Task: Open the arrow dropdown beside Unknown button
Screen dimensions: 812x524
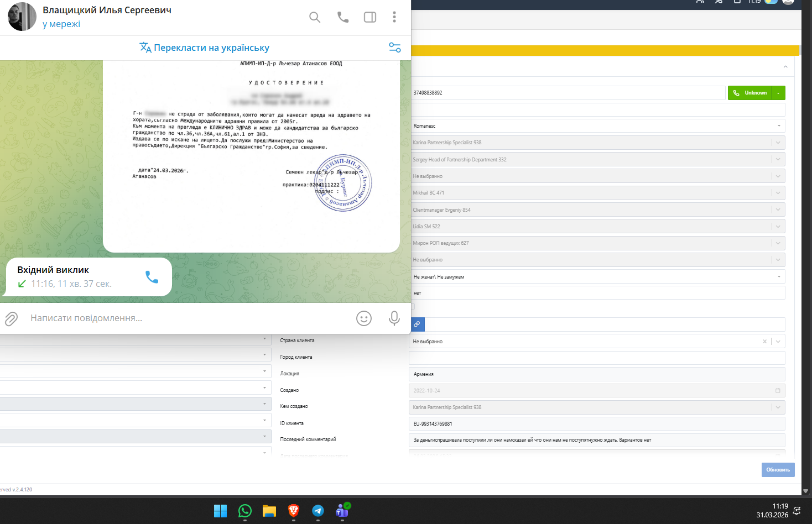Action: [x=779, y=93]
